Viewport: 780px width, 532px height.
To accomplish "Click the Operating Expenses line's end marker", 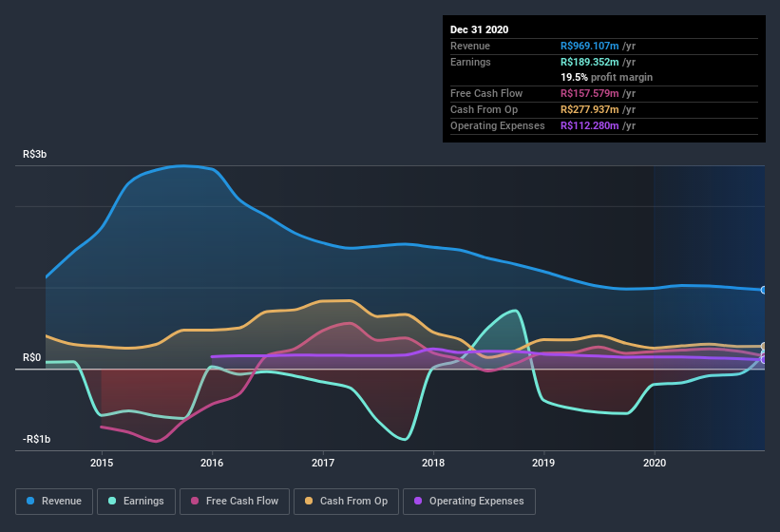I will tap(764, 359).
